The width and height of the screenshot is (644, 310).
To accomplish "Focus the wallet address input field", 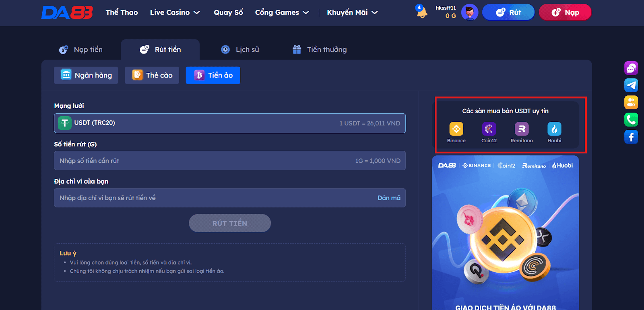I will pyautogui.click(x=230, y=198).
